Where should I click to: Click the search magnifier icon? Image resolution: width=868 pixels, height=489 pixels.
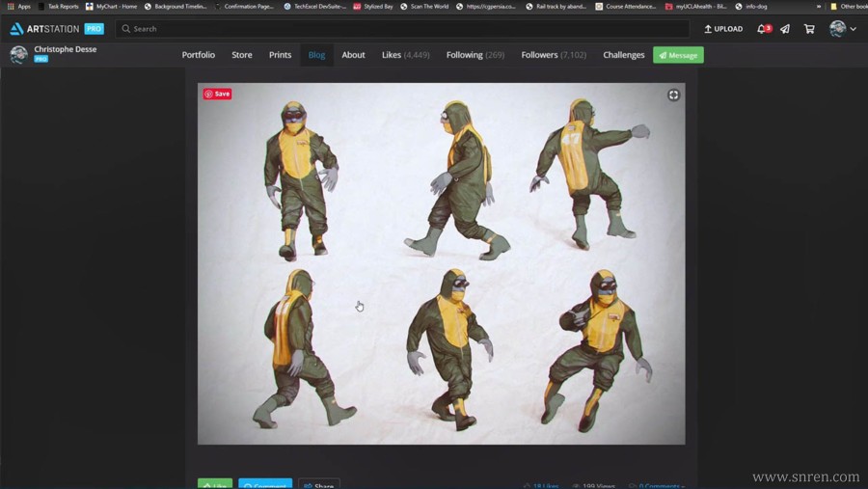click(x=125, y=29)
